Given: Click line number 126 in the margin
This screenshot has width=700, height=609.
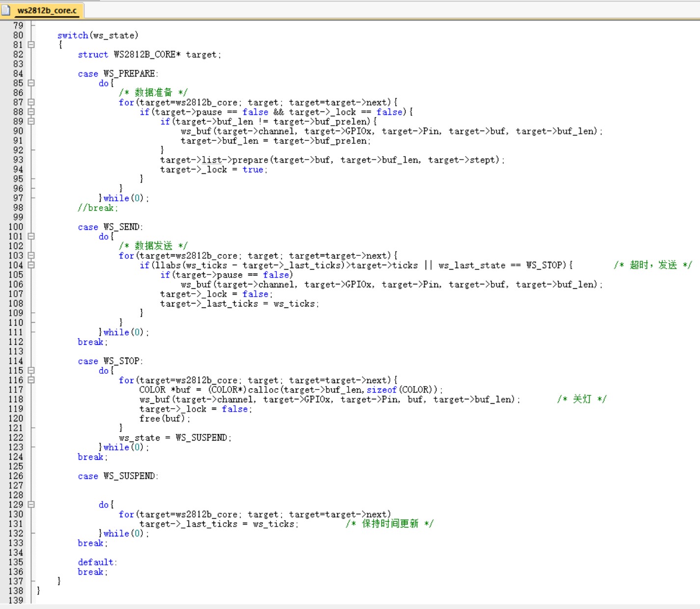Looking at the screenshot, I should pyautogui.click(x=16, y=476).
